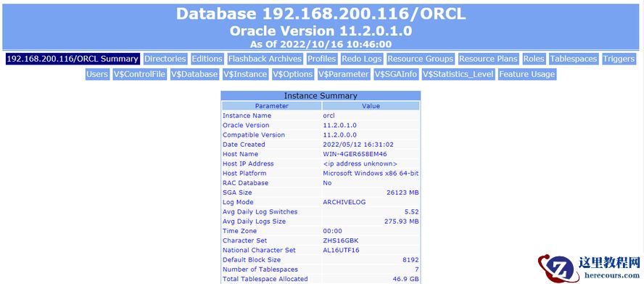This screenshot has height=284, width=644.
Task: Click the National Character Set label
Action: click(x=259, y=251)
